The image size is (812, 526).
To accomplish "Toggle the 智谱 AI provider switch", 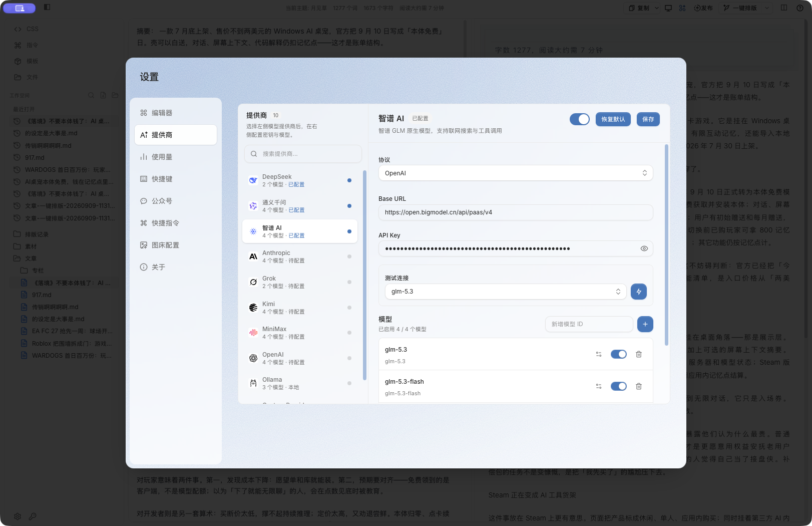I will [x=580, y=119].
